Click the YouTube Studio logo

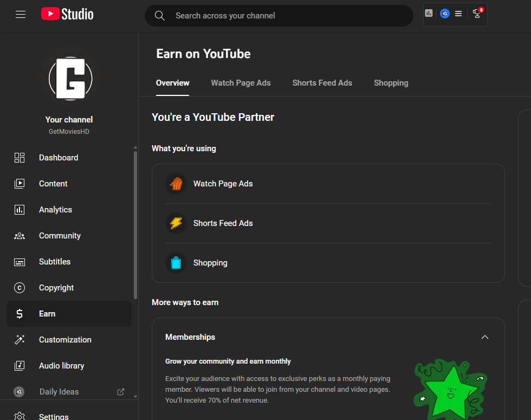pos(67,15)
